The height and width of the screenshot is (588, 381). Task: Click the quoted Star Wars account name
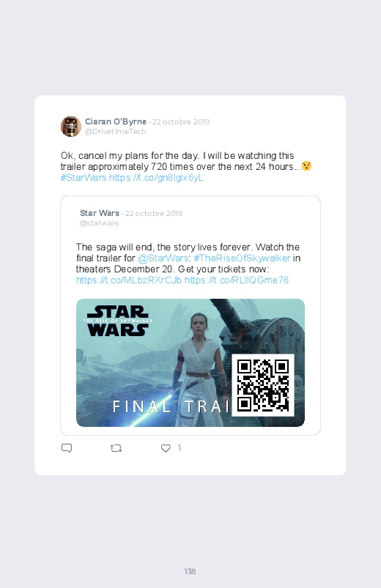point(100,213)
